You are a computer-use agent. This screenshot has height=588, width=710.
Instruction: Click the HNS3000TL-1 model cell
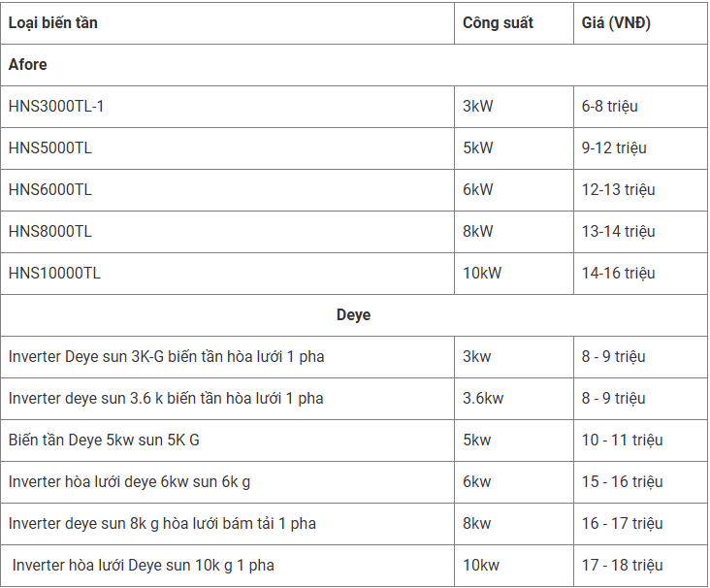click(56, 107)
